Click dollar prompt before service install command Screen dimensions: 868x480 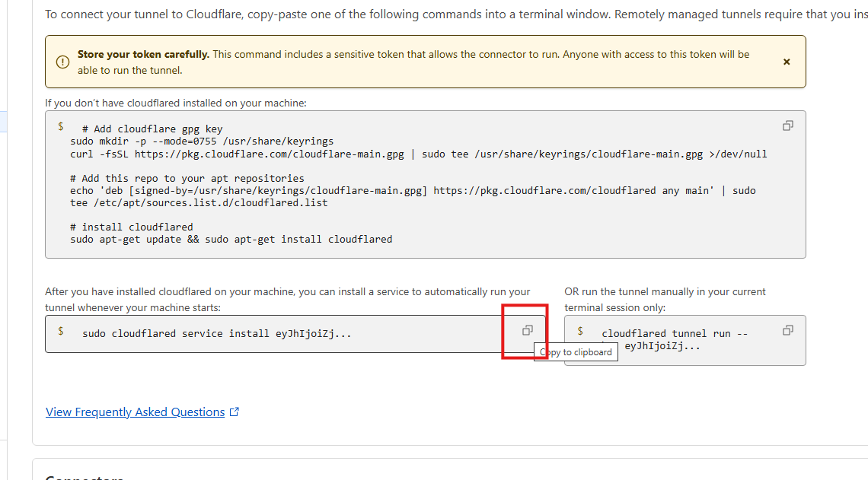tap(60, 331)
